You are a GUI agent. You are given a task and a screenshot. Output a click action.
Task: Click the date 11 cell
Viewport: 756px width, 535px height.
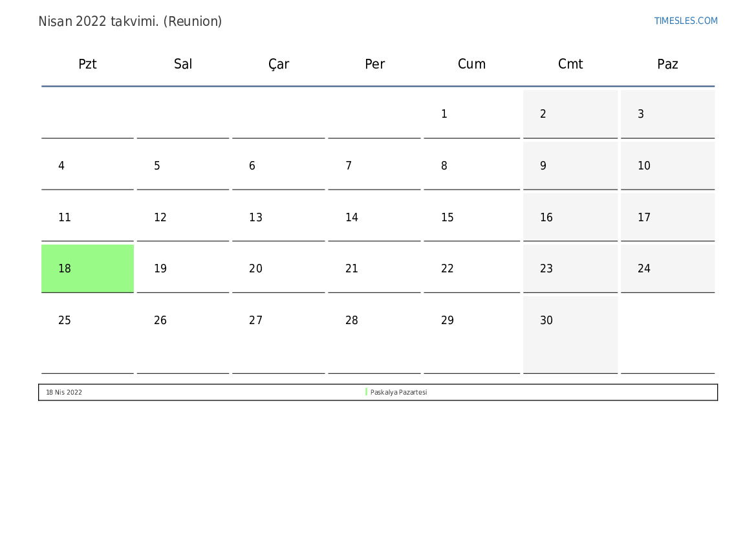(87, 217)
